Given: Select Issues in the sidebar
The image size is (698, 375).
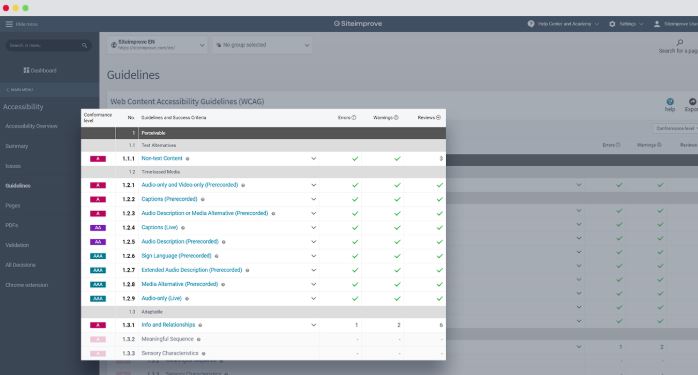Looking at the screenshot, I should point(13,166).
